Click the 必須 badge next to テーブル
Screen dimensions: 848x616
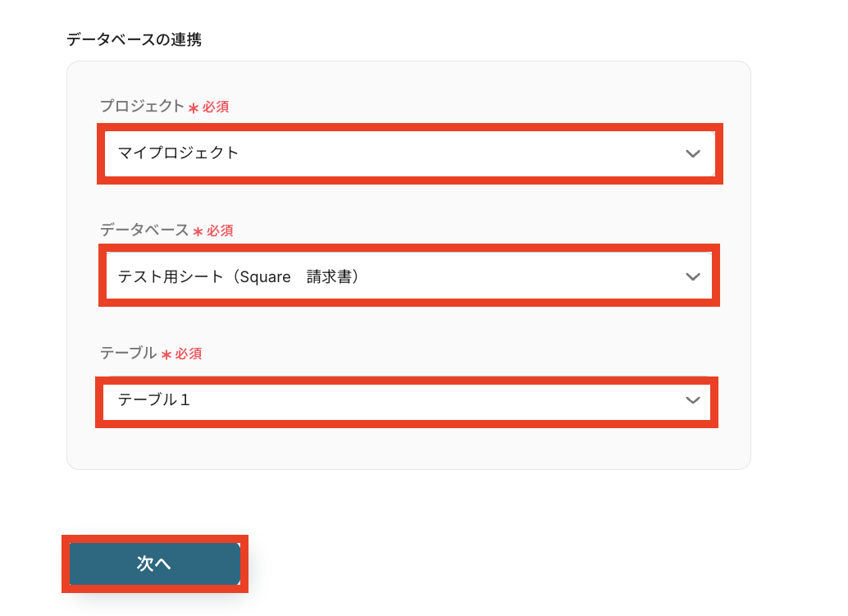pyautogui.click(x=189, y=354)
